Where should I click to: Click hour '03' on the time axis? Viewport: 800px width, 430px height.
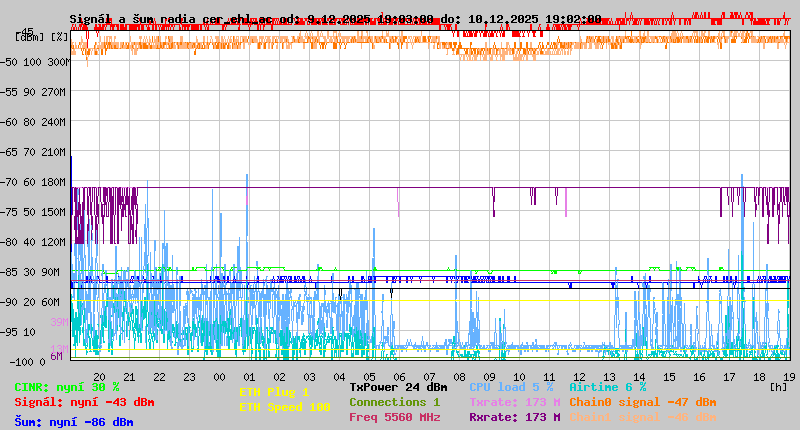pyautogui.click(x=310, y=377)
